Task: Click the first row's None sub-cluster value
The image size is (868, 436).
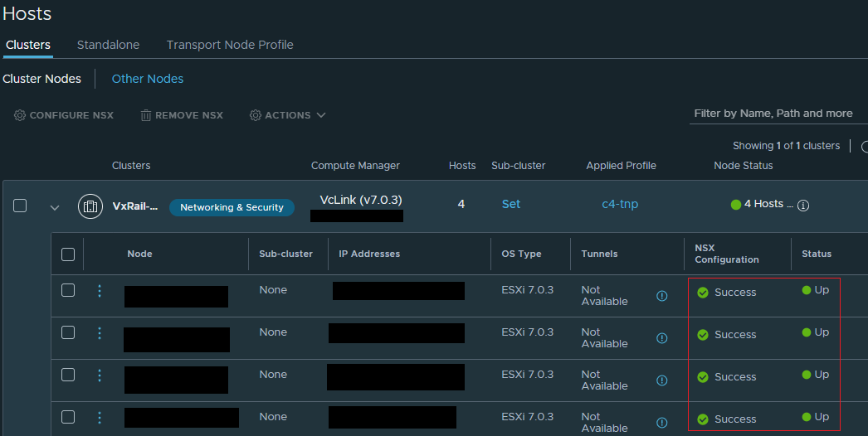Action: (273, 290)
